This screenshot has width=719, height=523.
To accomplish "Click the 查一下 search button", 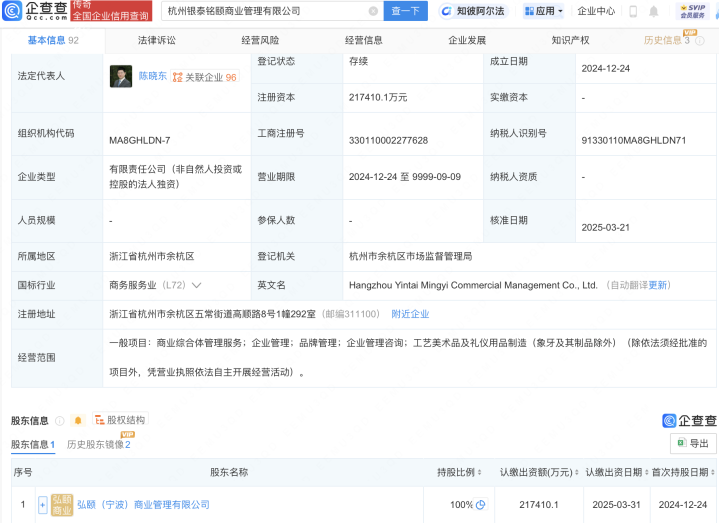I will (406, 11).
